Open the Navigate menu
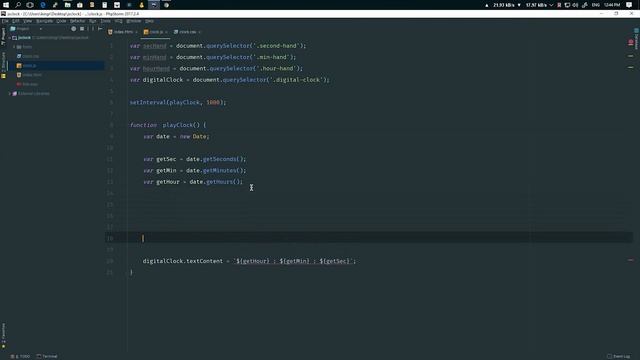The height and width of the screenshot is (360, 640). coord(44,21)
